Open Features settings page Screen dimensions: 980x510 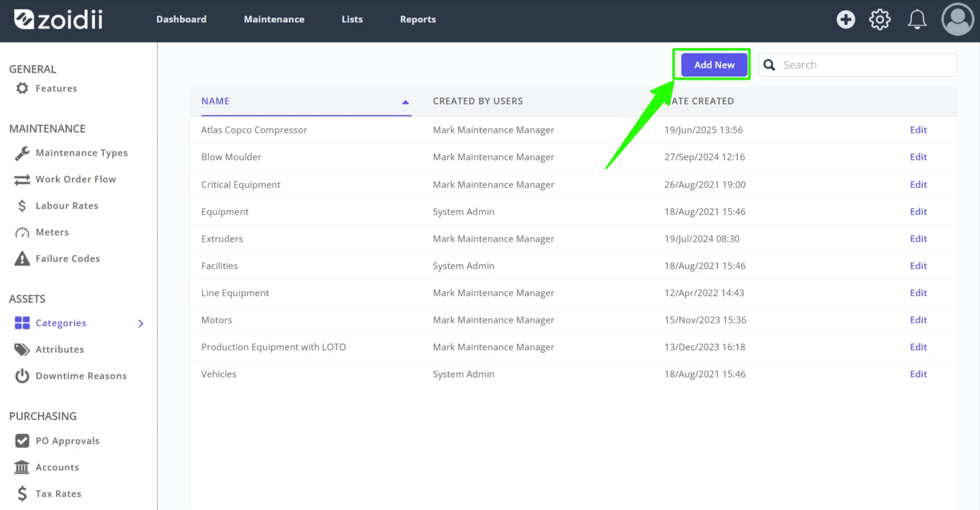coord(57,88)
